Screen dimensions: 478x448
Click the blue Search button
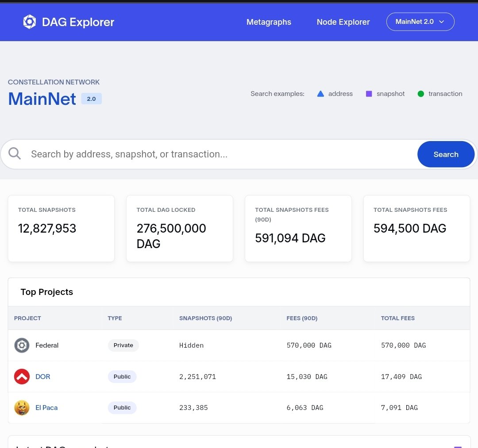tap(446, 154)
